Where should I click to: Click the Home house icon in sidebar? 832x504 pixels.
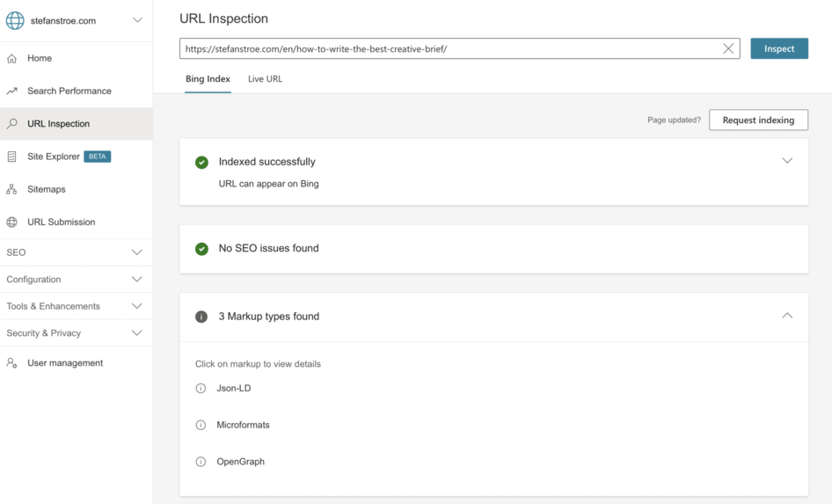tap(11, 58)
